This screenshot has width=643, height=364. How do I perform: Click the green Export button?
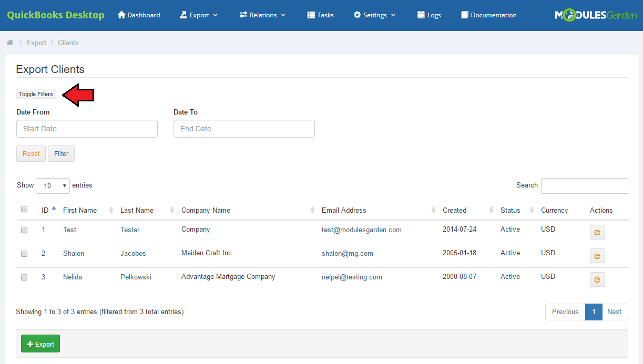tap(40, 344)
